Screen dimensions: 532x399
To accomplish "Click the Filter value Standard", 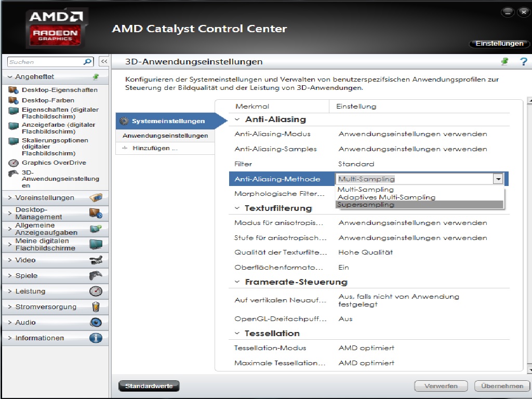I will [356, 164].
